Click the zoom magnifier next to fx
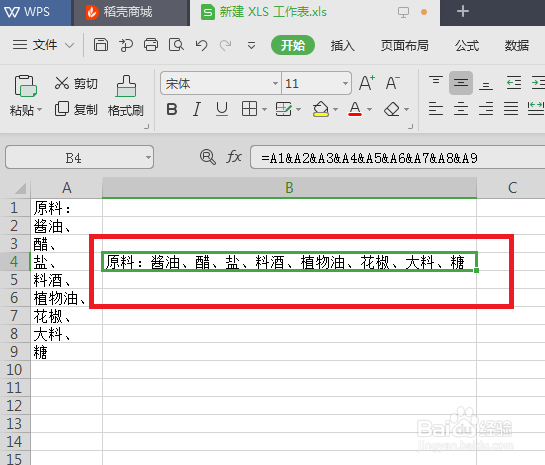The height and width of the screenshot is (465, 545). tap(208, 157)
